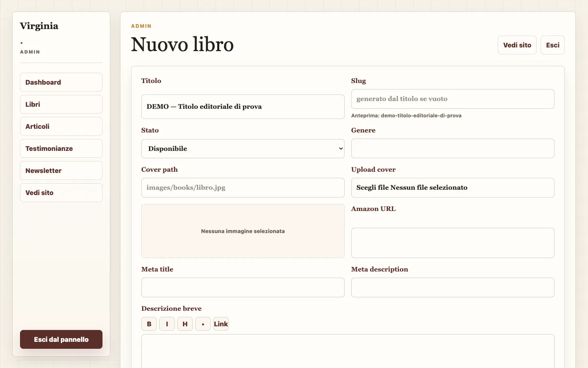Click the slug preview text demo-titolo-editoriale-di-prova
588x368 pixels.
click(x=421, y=116)
